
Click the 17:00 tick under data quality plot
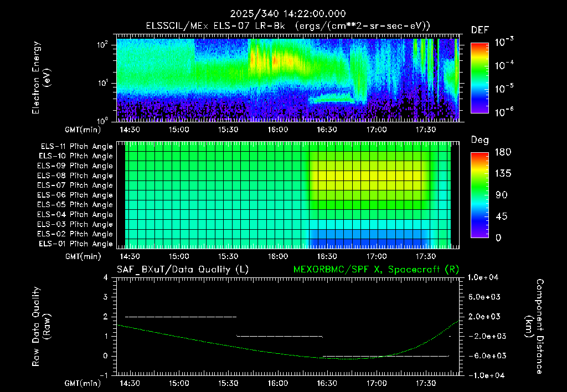(x=377, y=383)
